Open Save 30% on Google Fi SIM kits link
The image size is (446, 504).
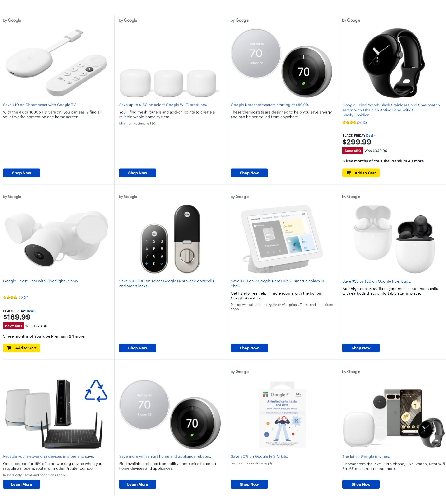click(259, 456)
